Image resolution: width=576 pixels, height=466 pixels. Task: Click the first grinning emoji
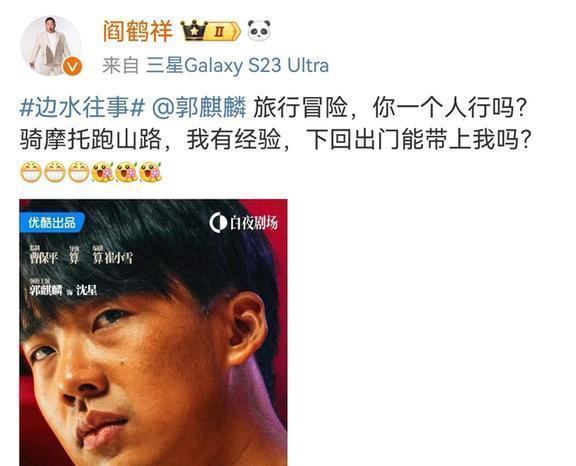tap(31, 172)
